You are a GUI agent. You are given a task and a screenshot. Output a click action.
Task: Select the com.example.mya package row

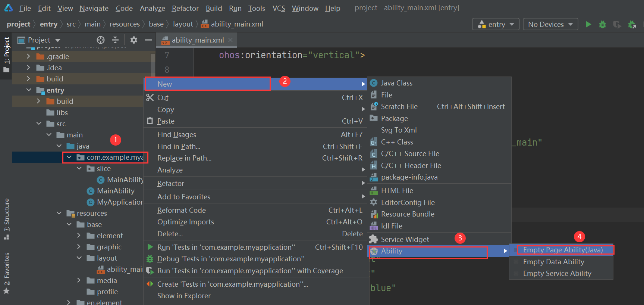tap(78, 157)
